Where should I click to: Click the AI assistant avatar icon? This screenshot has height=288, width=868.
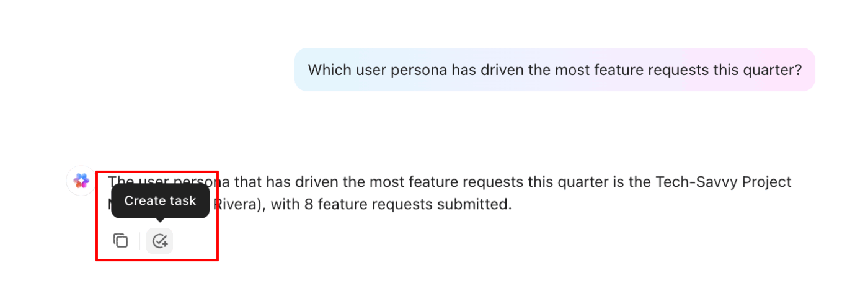pos(81,181)
